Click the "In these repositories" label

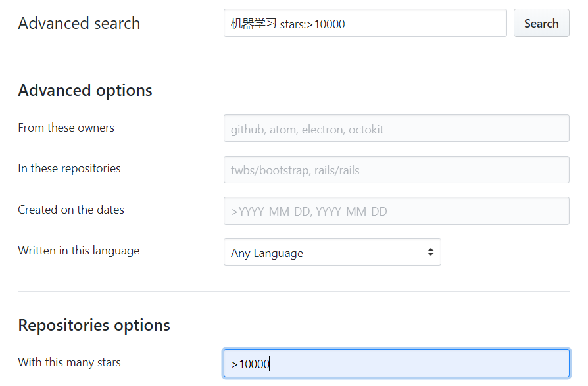click(69, 168)
